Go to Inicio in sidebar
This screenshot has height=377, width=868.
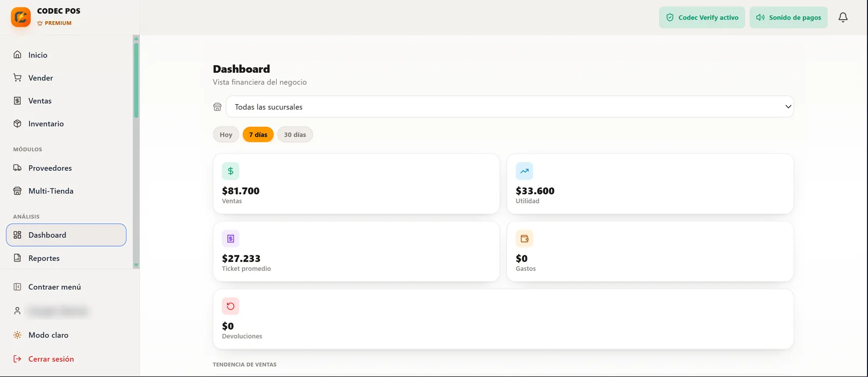tap(66, 55)
